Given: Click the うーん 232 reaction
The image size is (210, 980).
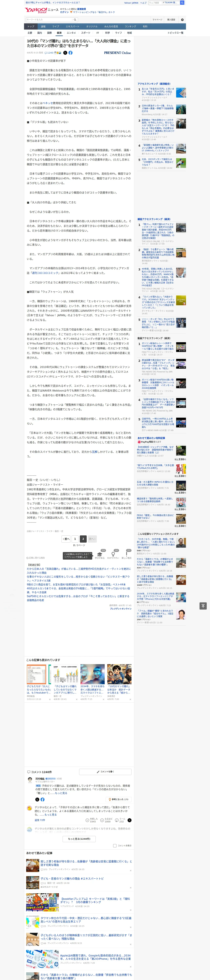Looking at the screenshot, I should [x=120, y=820].
